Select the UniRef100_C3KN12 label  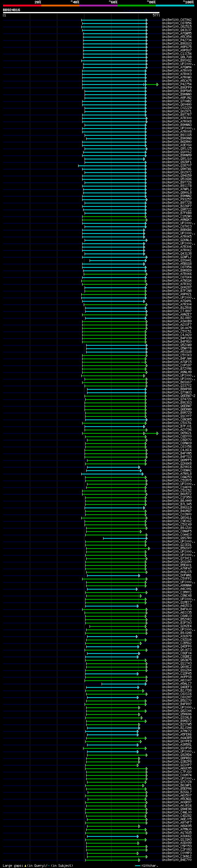coord(177,857)
